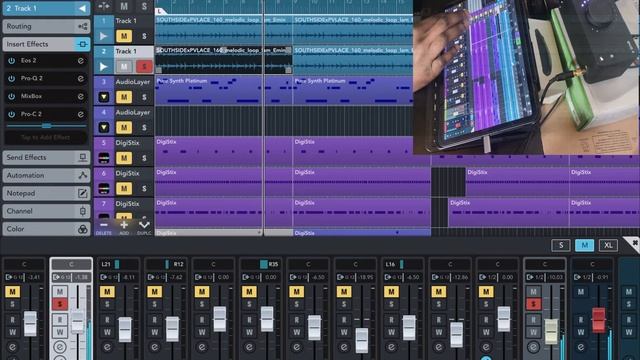Mute track 2 with its grey M button
Viewport: 640px width, 360px height.
(x=124, y=67)
